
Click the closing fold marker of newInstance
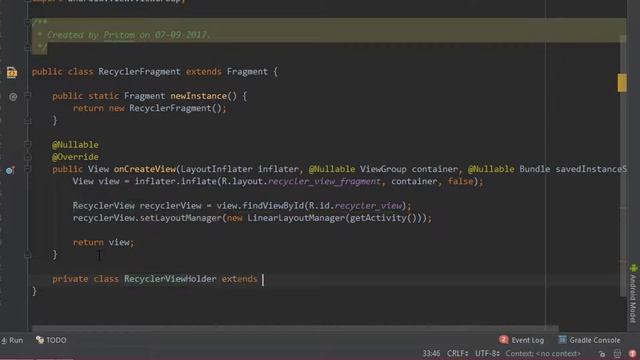(28, 121)
